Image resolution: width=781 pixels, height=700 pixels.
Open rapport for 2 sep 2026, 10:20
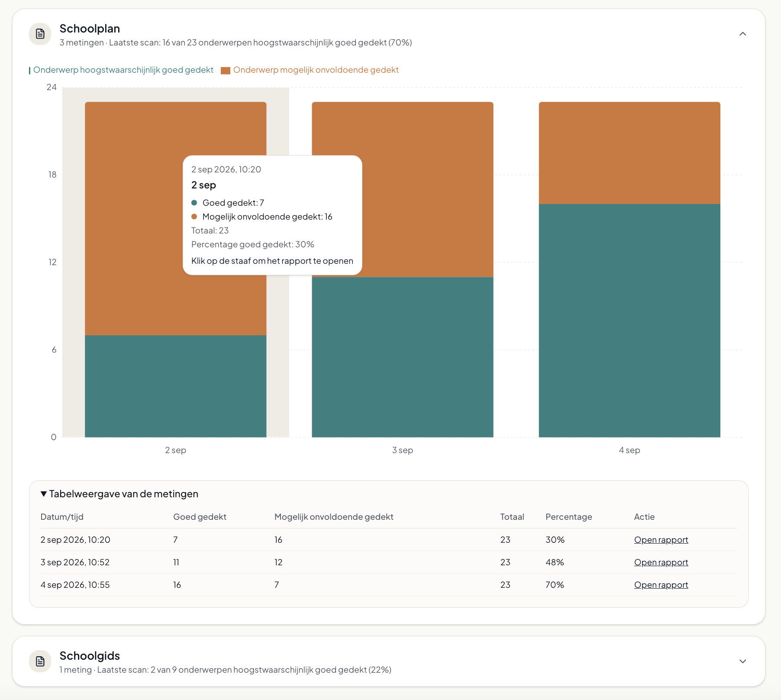(x=661, y=540)
